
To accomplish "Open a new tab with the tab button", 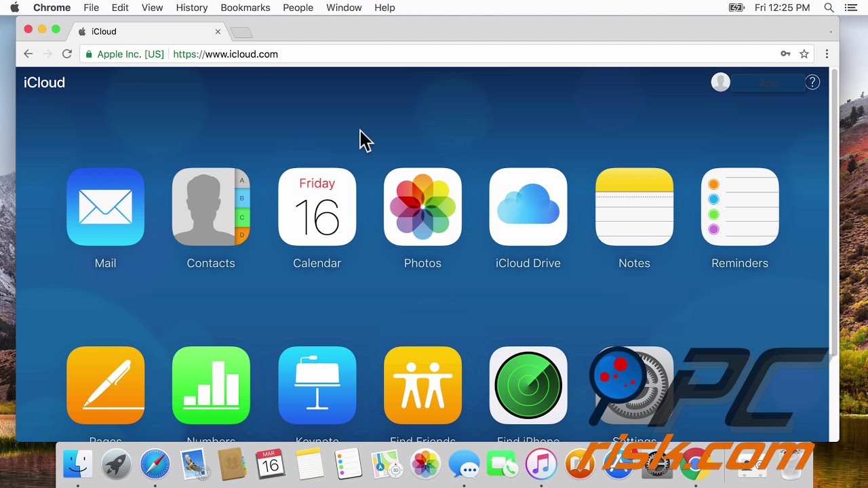I will 241,33.
